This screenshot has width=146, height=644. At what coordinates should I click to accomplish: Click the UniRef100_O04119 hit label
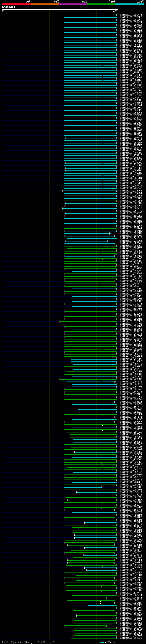[x=131, y=53]
